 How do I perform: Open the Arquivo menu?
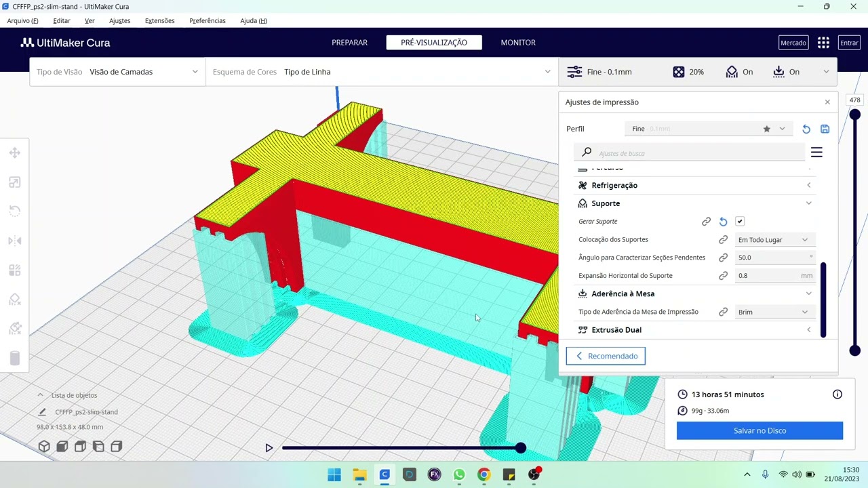coord(22,21)
